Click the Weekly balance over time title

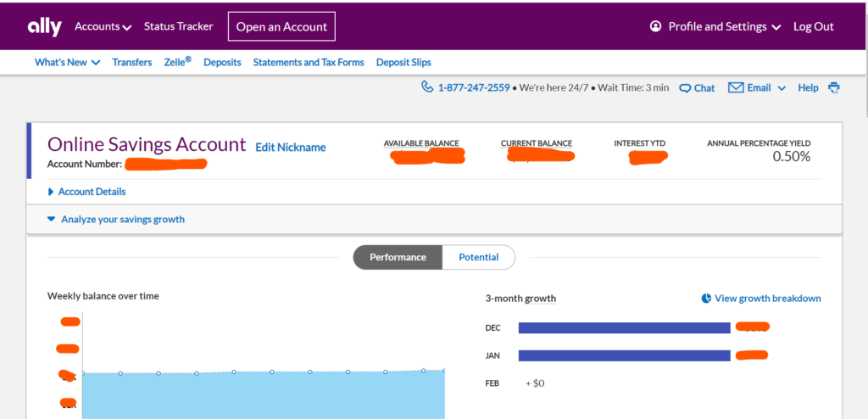[x=103, y=296]
